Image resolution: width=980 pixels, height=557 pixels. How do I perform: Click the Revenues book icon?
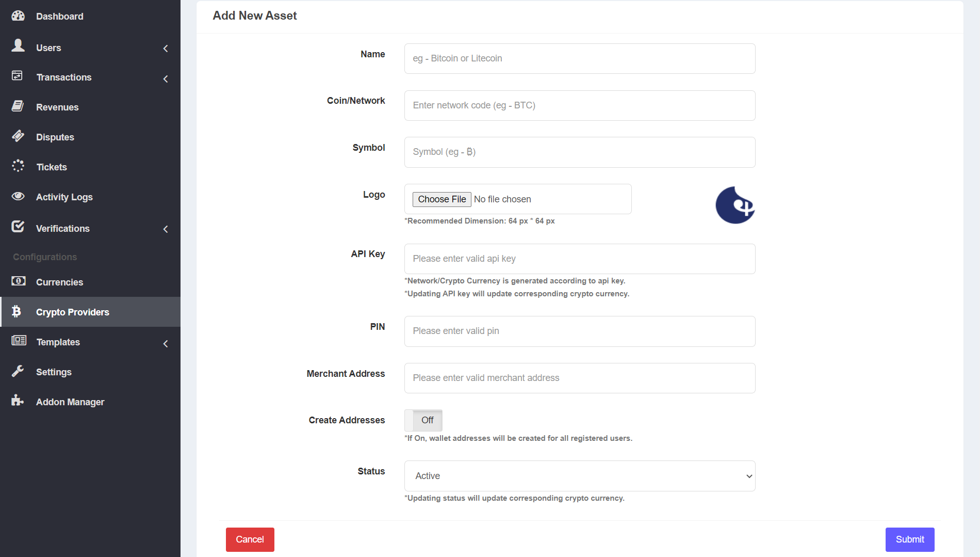tap(18, 106)
